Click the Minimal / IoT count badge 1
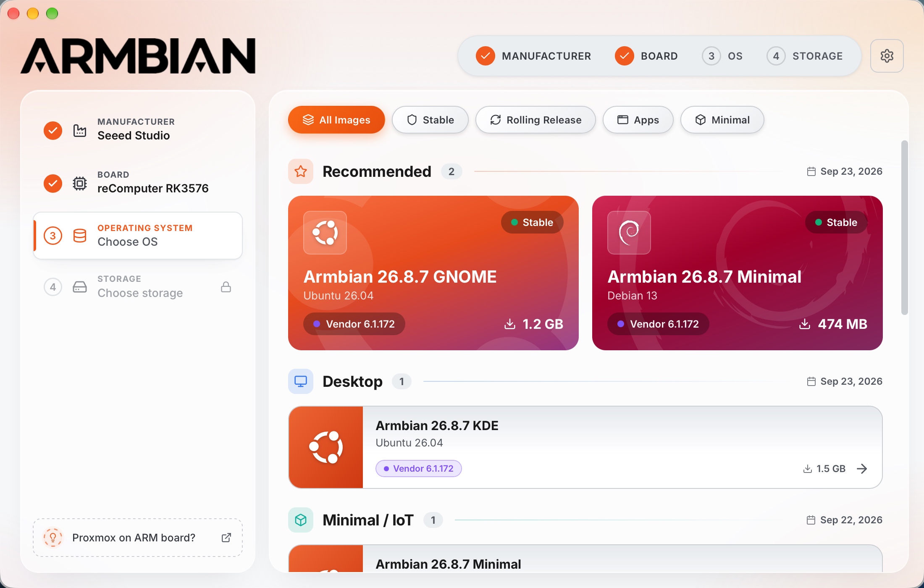 click(433, 520)
